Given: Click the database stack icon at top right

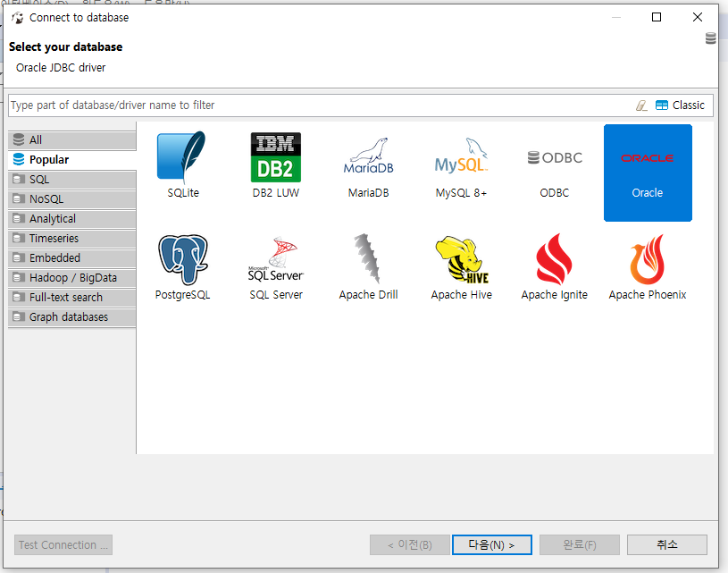Looking at the screenshot, I should point(711,38).
